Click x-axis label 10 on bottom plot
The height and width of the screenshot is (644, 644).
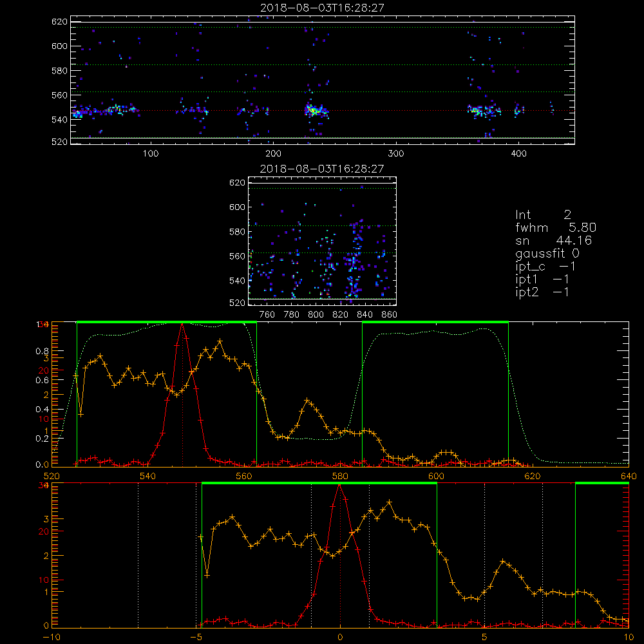point(629,637)
